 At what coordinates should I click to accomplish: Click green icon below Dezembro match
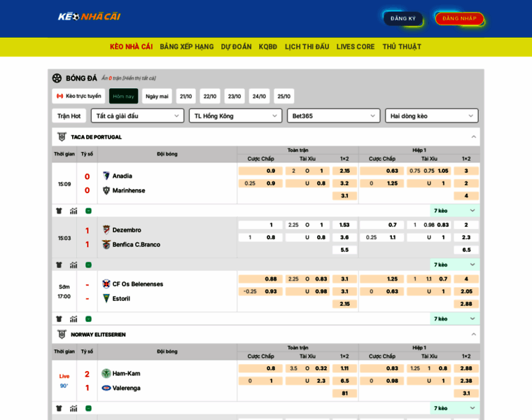88,265
